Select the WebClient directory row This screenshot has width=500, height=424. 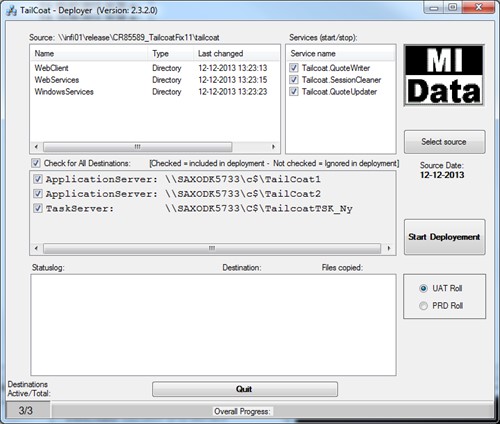(x=155, y=68)
